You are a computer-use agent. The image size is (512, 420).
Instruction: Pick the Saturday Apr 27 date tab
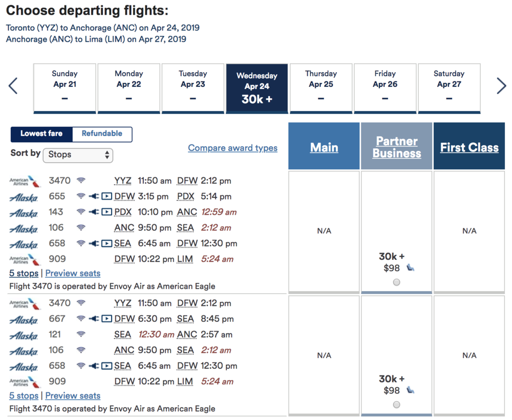[x=449, y=87]
